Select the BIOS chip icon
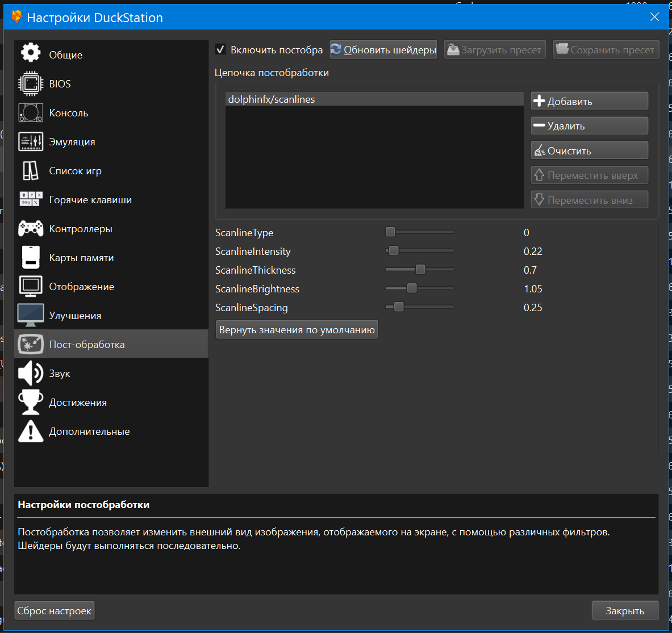 tap(31, 83)
